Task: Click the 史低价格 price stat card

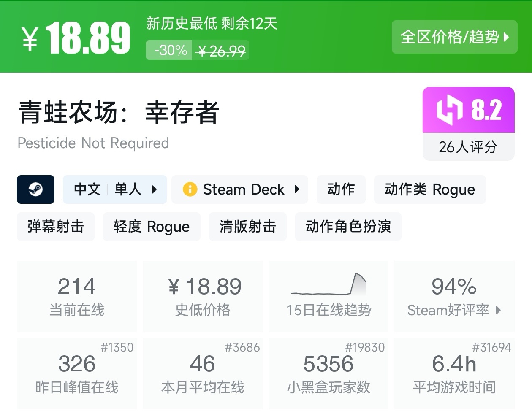Action: click(203, 295)
